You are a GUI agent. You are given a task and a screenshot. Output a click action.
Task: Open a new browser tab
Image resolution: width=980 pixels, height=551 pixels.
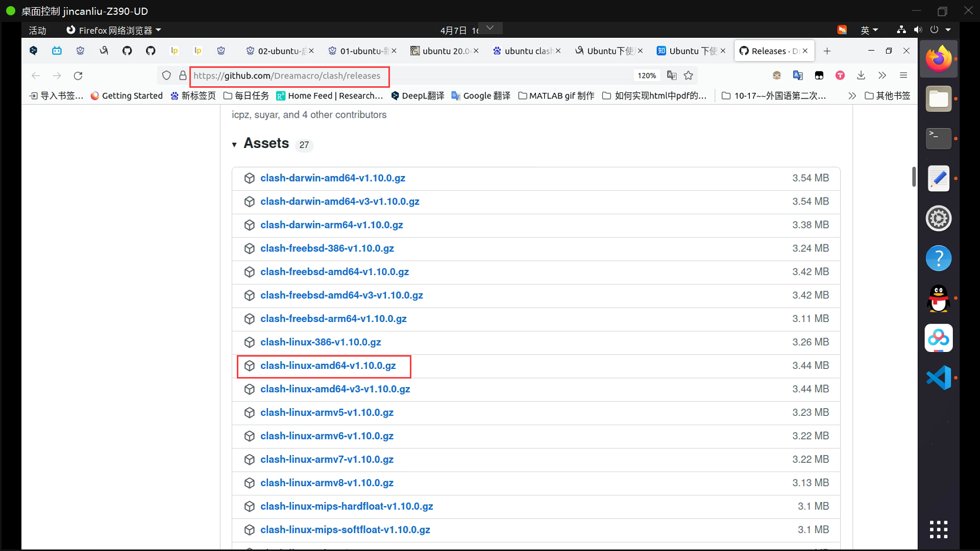coord(827,51)
